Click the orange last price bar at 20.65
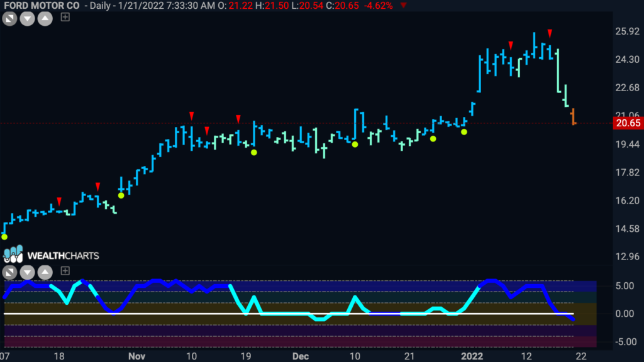The height and width of the screenshot is (362, 644). click(x=574, y=117)
